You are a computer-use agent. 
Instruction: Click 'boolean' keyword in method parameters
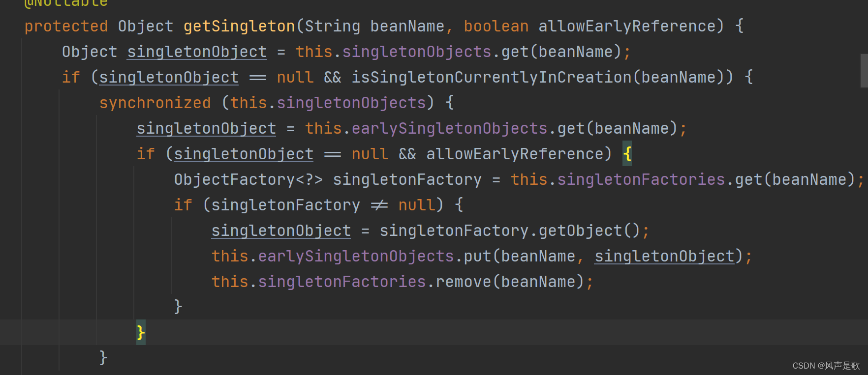pos(496,26)
